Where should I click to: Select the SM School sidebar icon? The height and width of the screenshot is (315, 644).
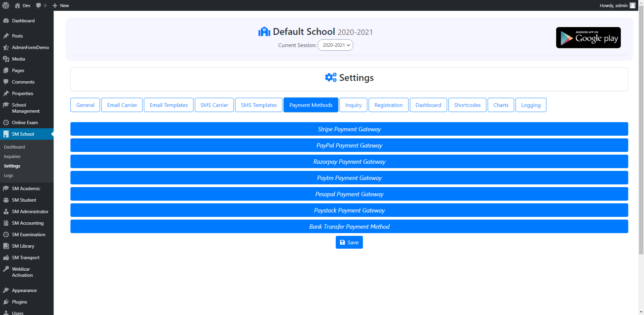pyautogui.click(x=6, y=134)
